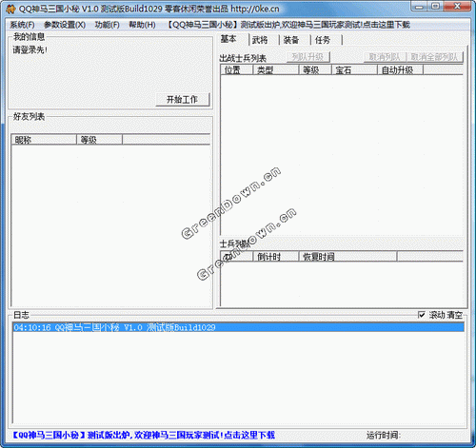The image size is (476, 448).
Task: Click the 列队升级 button
Action: [x=307, y=57]
